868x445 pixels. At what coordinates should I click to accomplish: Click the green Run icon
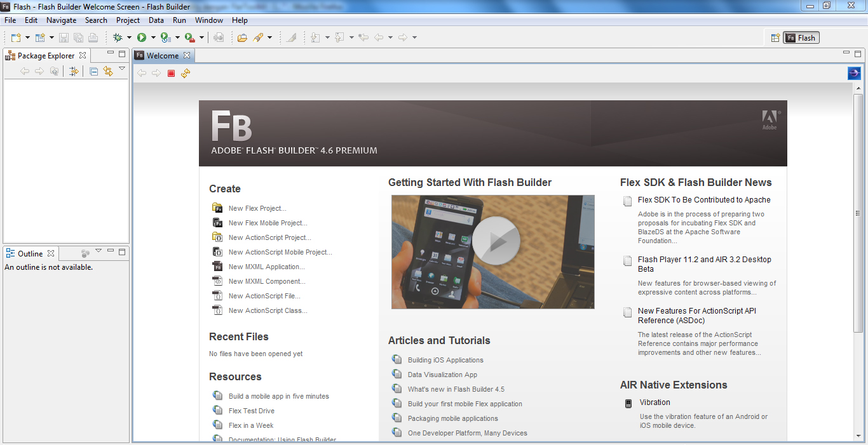(142, 37)
